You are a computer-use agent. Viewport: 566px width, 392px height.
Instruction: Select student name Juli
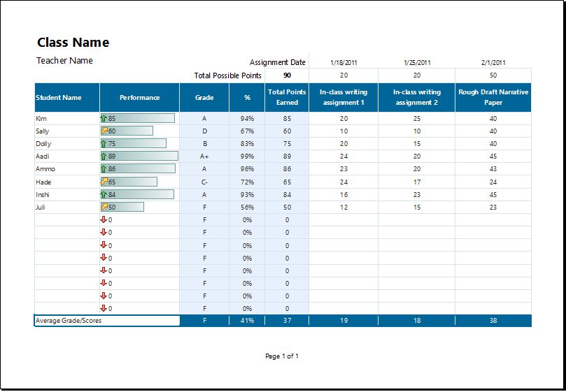coord(41,207)
